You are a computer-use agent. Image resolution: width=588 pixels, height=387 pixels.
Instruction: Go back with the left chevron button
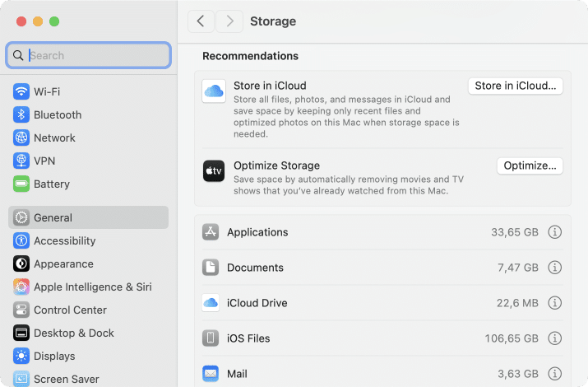(x=201, y=21)
